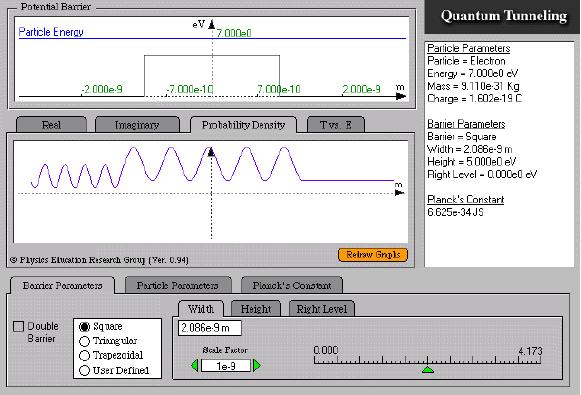
Task: Open the Imaginary graph tab
Action: (137, 125)
